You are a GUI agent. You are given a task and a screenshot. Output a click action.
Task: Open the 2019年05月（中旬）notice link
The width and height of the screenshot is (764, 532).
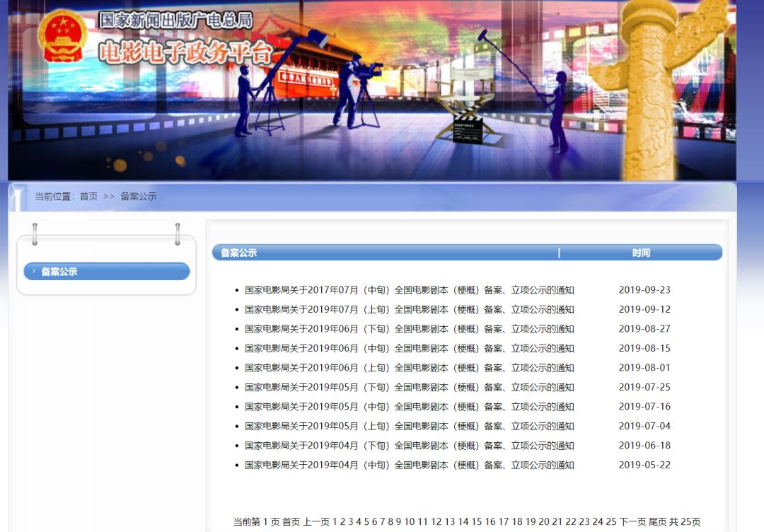click(410, 407)
